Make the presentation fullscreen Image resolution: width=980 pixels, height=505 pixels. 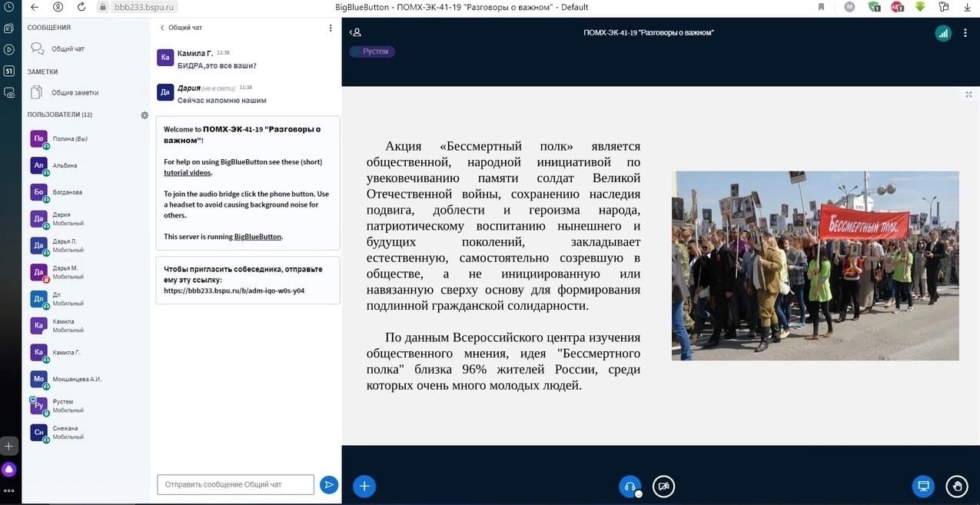[968, 95]
